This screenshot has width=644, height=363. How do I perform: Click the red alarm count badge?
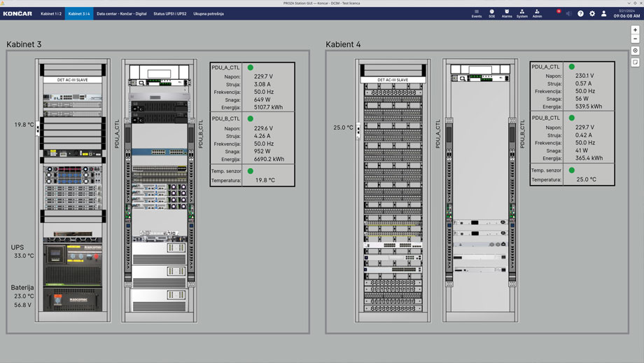pos(559,11)
